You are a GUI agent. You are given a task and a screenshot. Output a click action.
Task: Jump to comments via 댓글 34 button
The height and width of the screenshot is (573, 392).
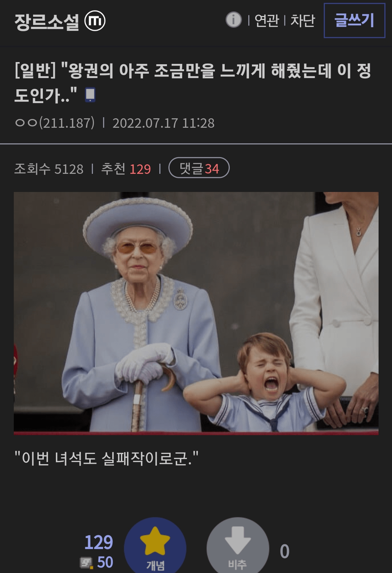click(199, 168)
